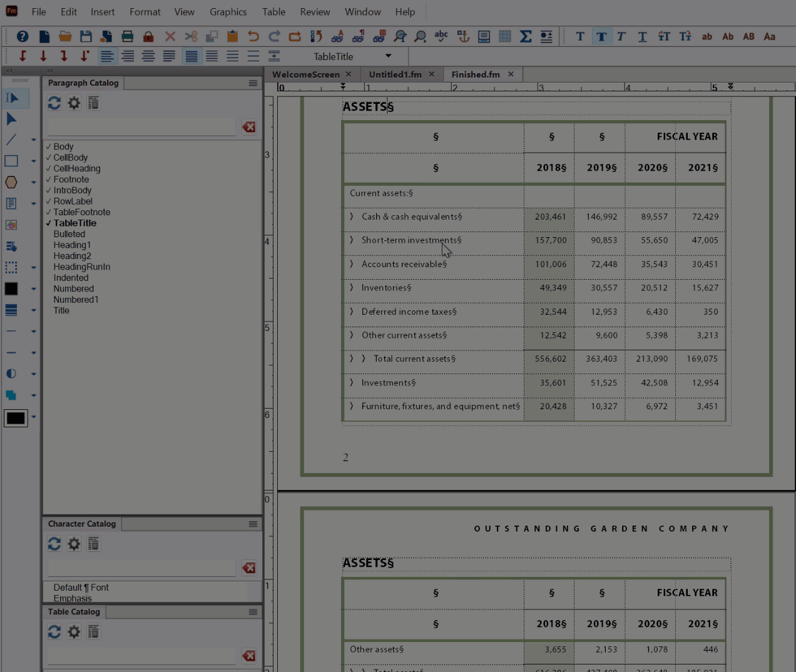Switch to the Untitled1.fm tab
This screenshot has height=672, width=796.
396,74
